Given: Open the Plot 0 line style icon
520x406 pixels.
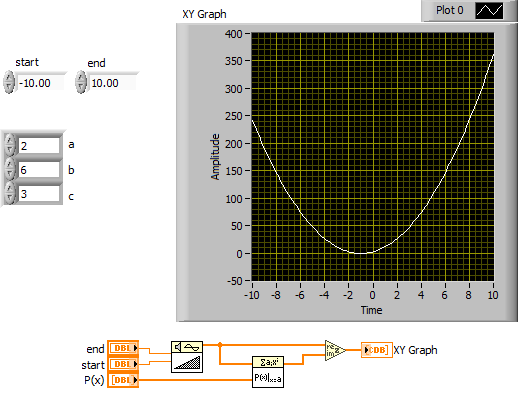Looking at the screenshot, I should tap(489, 11).
